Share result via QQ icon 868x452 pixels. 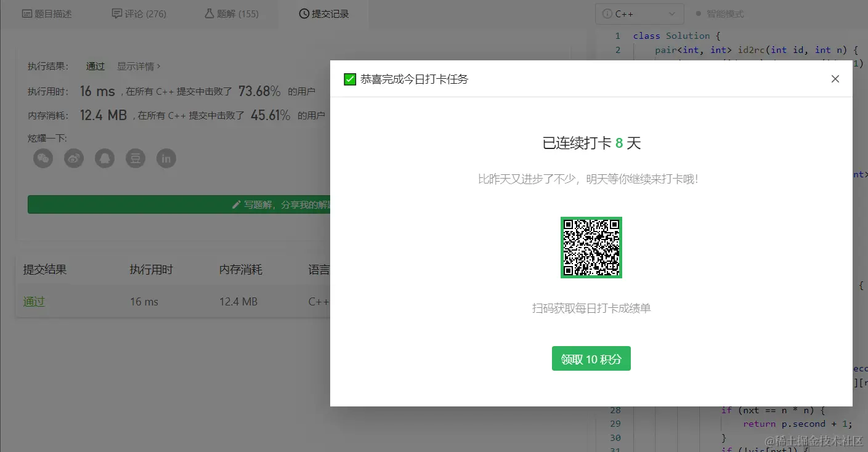pos(105,158)
